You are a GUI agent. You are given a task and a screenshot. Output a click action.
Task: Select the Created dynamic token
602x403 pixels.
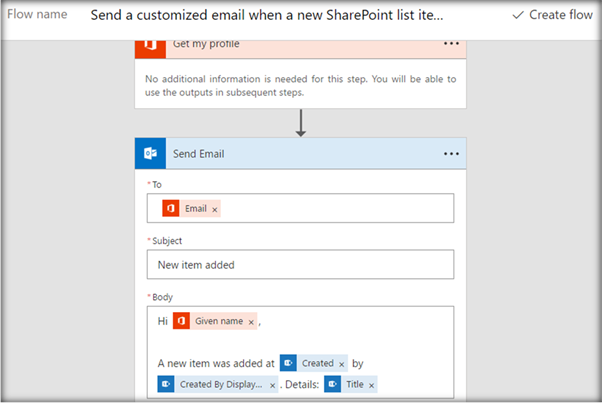point(317,363)
